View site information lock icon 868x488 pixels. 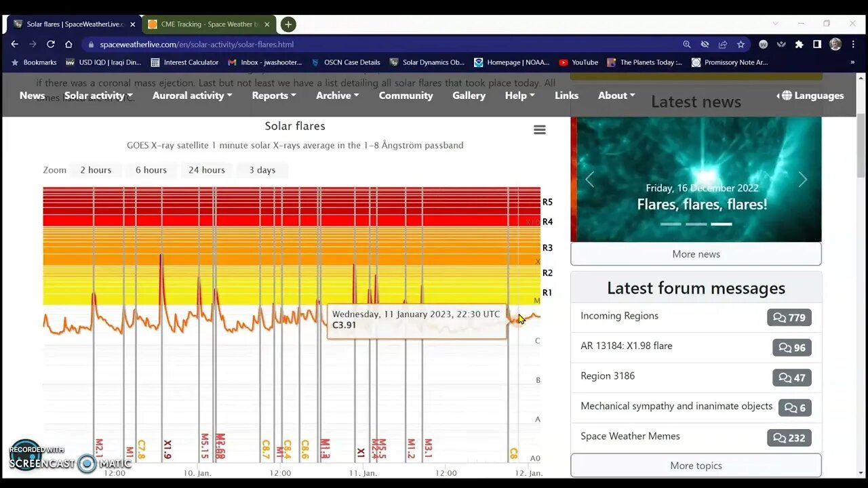[x=91, y=44]
